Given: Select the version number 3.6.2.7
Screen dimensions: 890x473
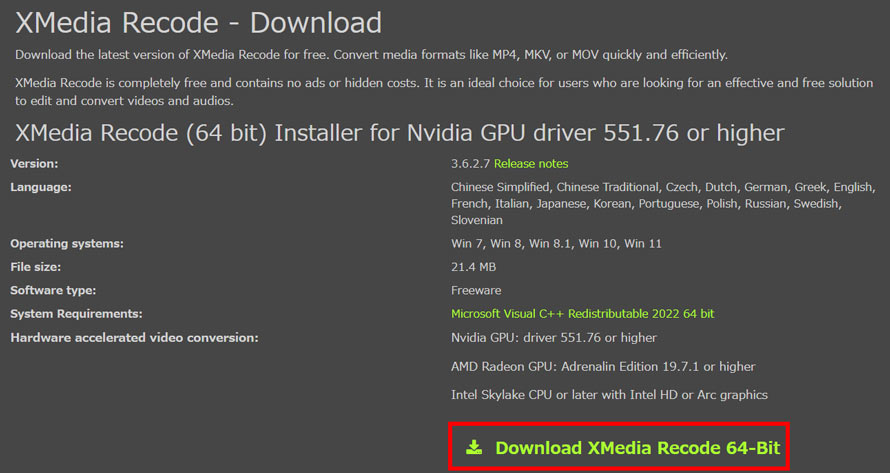Looking at the screenshot, I should [x=471, y=164].
